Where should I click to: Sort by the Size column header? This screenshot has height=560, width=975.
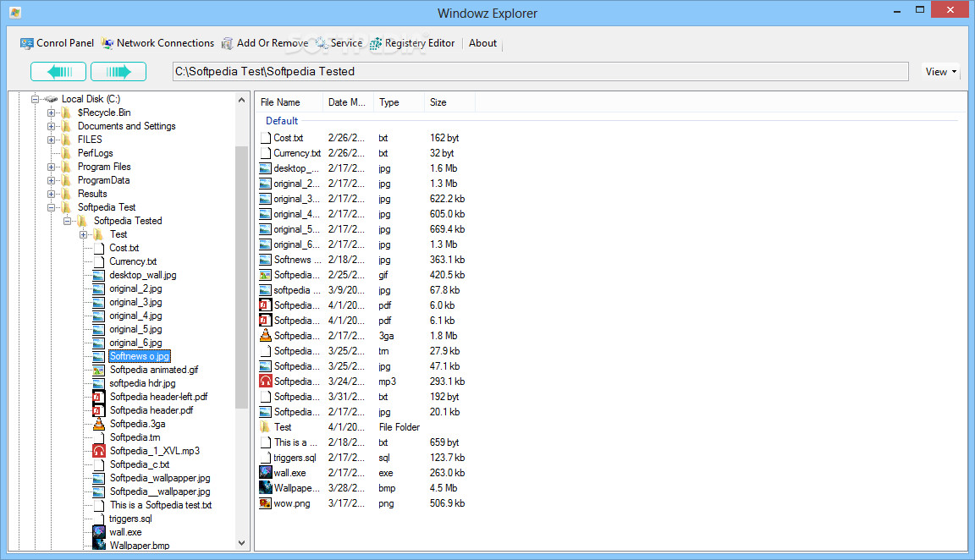pos(449,102)
